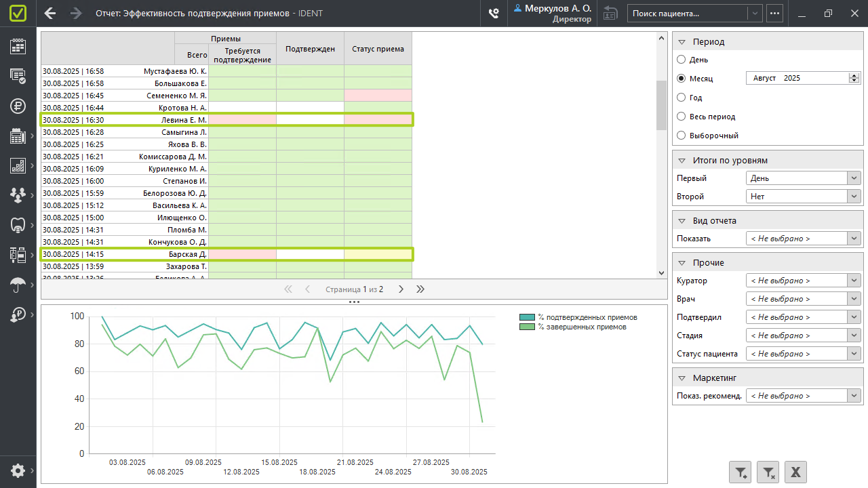Select the Год period radio button
The image size is (868, 488).
click(x=682, y=98)
